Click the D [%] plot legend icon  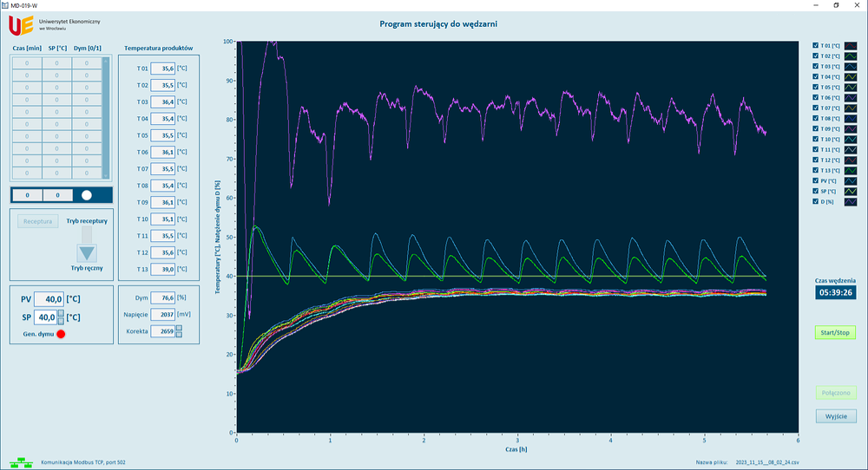point(851,201)
